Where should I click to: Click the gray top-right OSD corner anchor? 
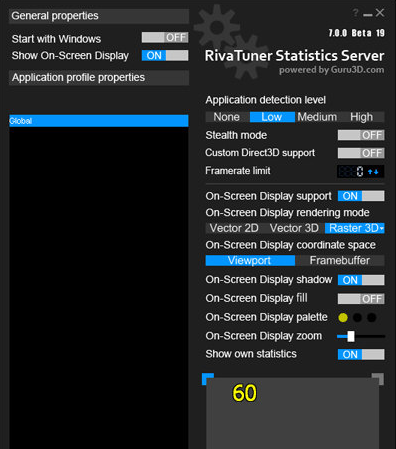coord(378,379)
